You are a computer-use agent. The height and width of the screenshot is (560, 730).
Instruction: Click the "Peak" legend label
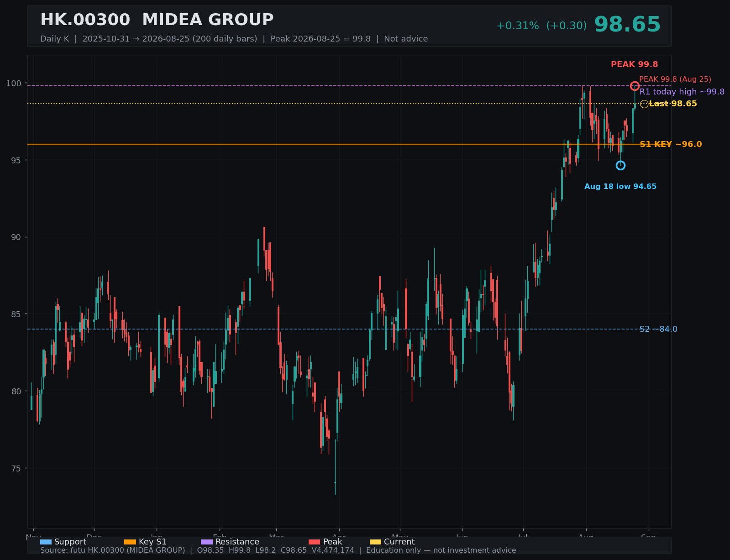332,542
